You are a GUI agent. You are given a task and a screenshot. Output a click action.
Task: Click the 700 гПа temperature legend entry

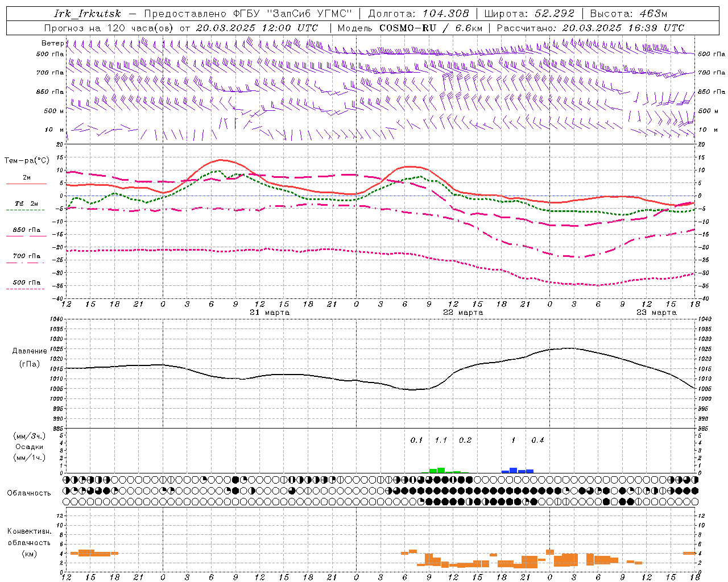point(27,256)
